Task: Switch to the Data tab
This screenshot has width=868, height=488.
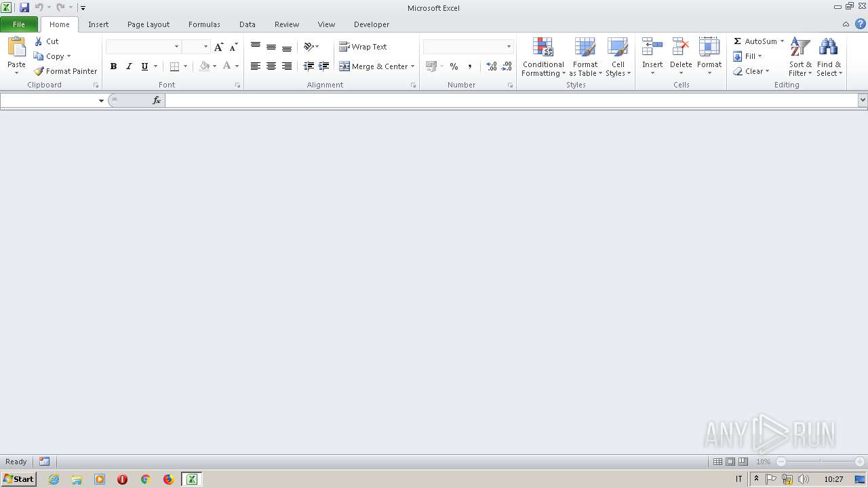Action: (248, 24)
